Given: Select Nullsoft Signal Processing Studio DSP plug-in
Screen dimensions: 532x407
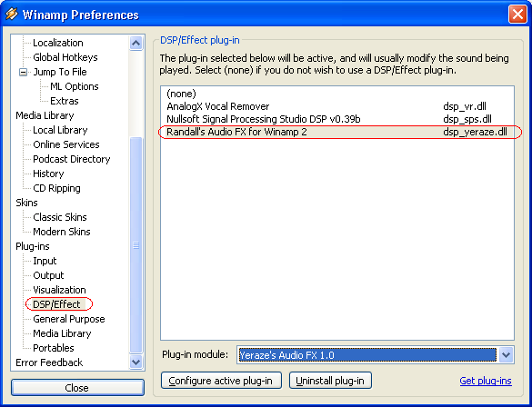Looking at the screenshot, I should point(337,119).
